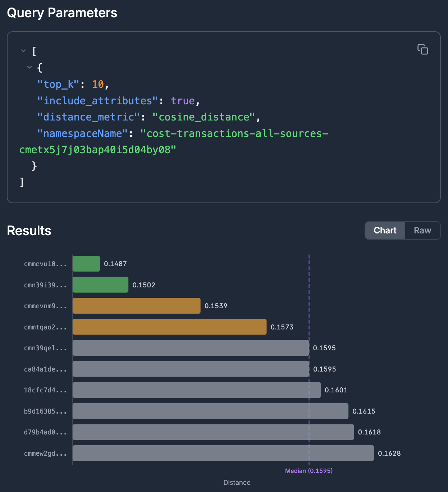Screen dimensions: 448x492
Task: Click the 0.1601 distance value
Action: (x=336, y=390)
